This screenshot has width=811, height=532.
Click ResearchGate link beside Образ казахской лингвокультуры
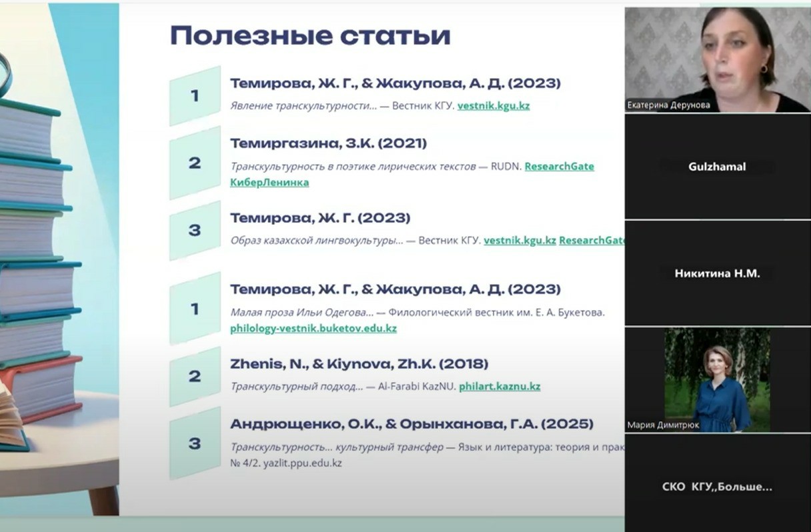591,240
